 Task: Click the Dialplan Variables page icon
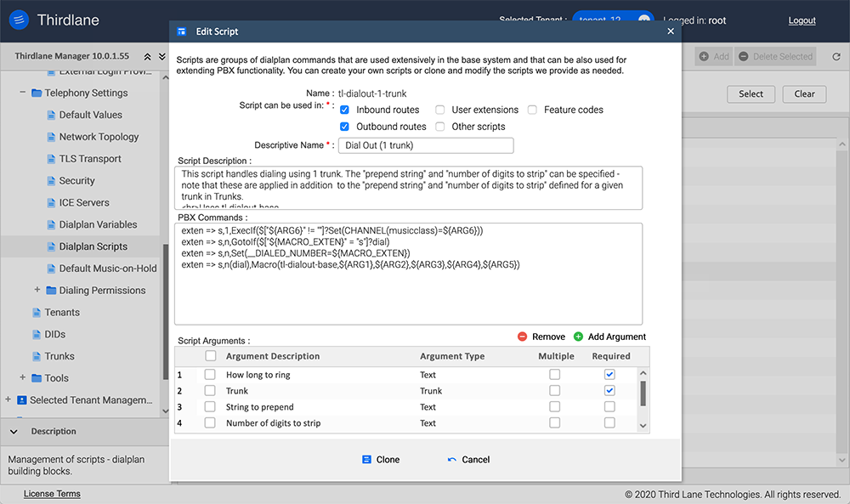point(51,225)
